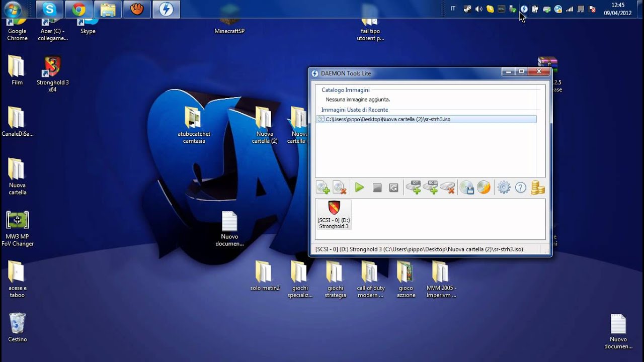Open DAEMON Tools preferences gear
Screen dimensions: 644x362
coord(504,188)
